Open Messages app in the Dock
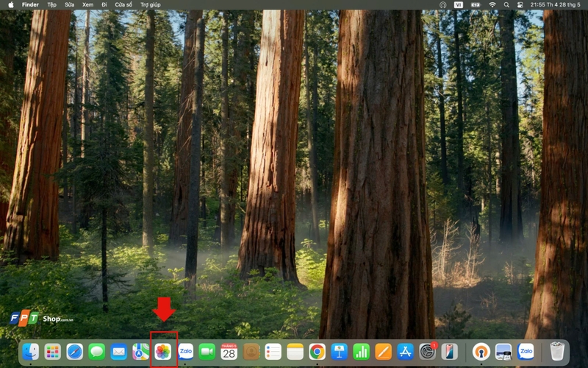The height and width of the screenshot is (368, 588). tap(97, 352)
